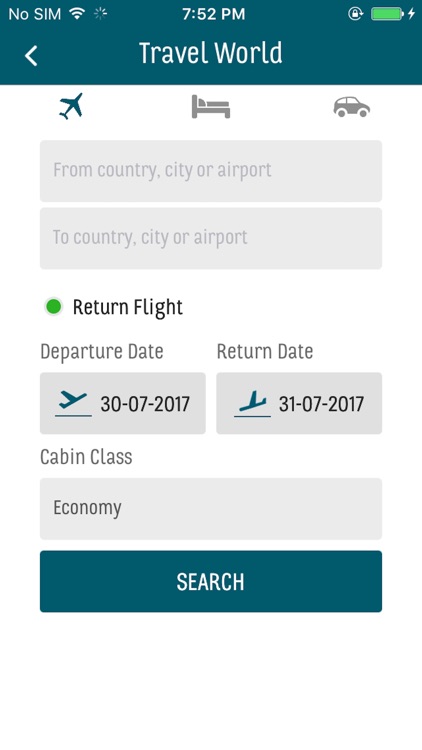Select the Flights airplane tab icon
The width and height of the screenshot is (422, 750).
(71, 106)
